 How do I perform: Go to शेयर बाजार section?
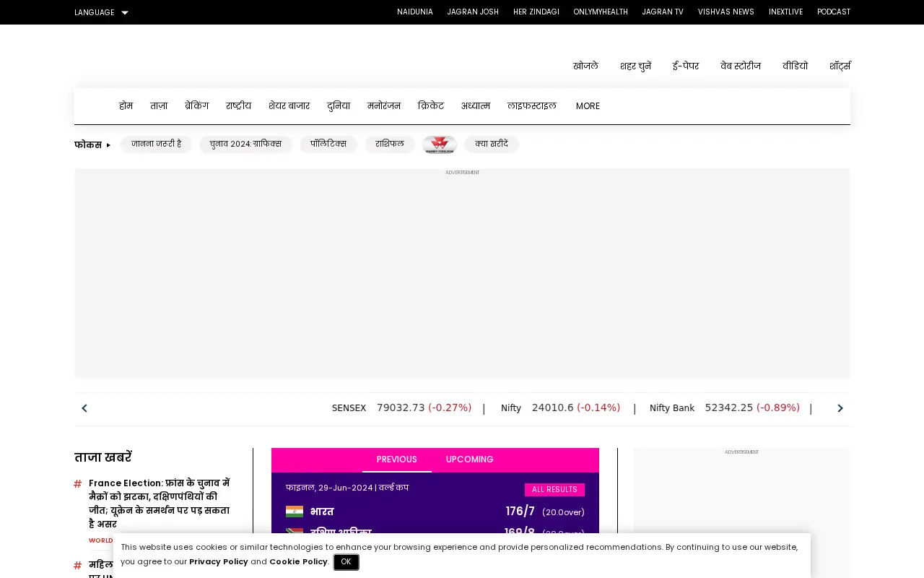[289, 106]
